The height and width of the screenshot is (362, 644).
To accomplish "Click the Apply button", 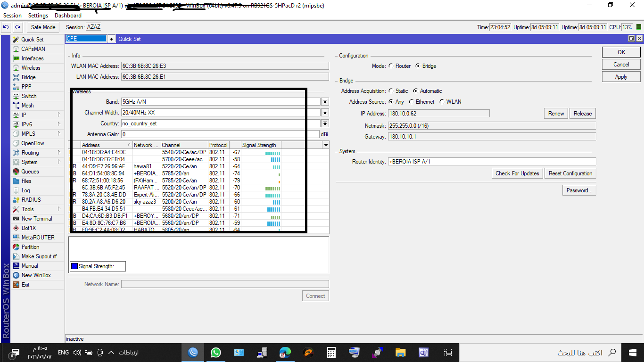I will (621, 77).
